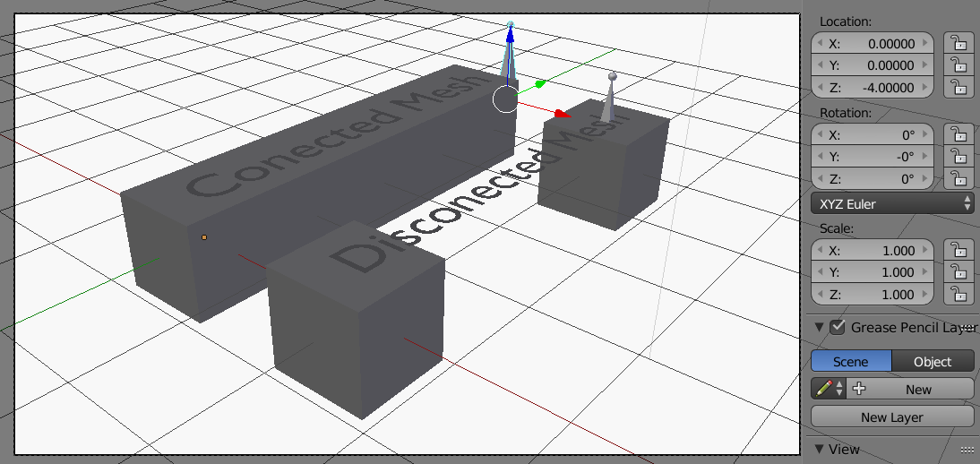Increase Location Y with right arrow
This screenshot has height=464, width=980.
[x=925, y=65]
